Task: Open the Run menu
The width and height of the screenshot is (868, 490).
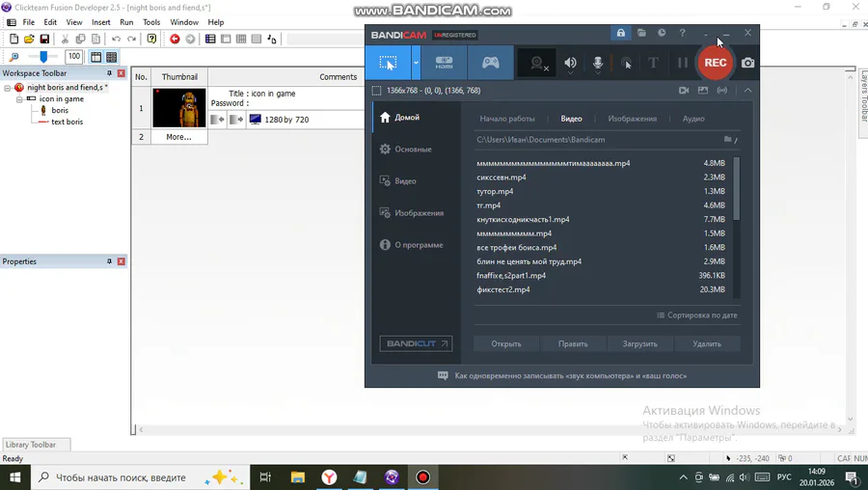Action: tap(126, 22)
